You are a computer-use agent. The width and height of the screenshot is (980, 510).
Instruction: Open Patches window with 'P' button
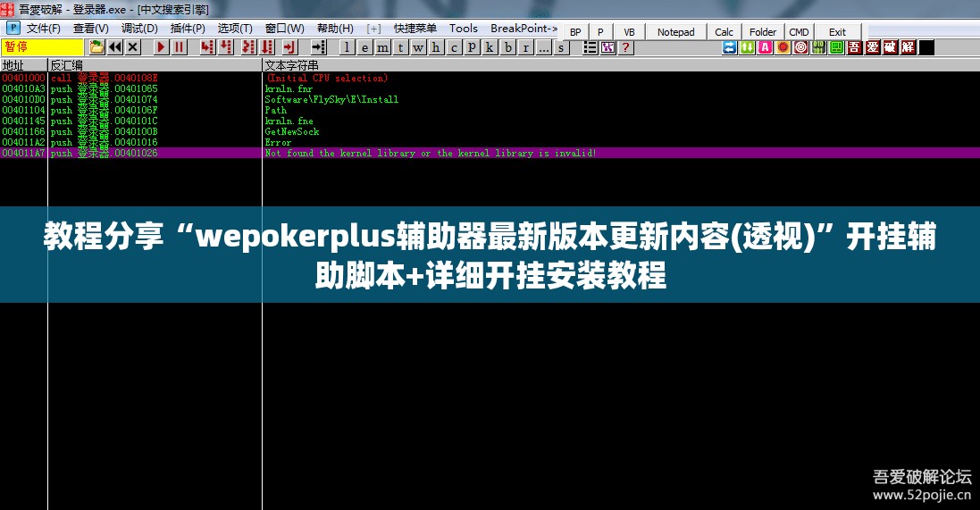pyautogui.click(x=473, y=47)
